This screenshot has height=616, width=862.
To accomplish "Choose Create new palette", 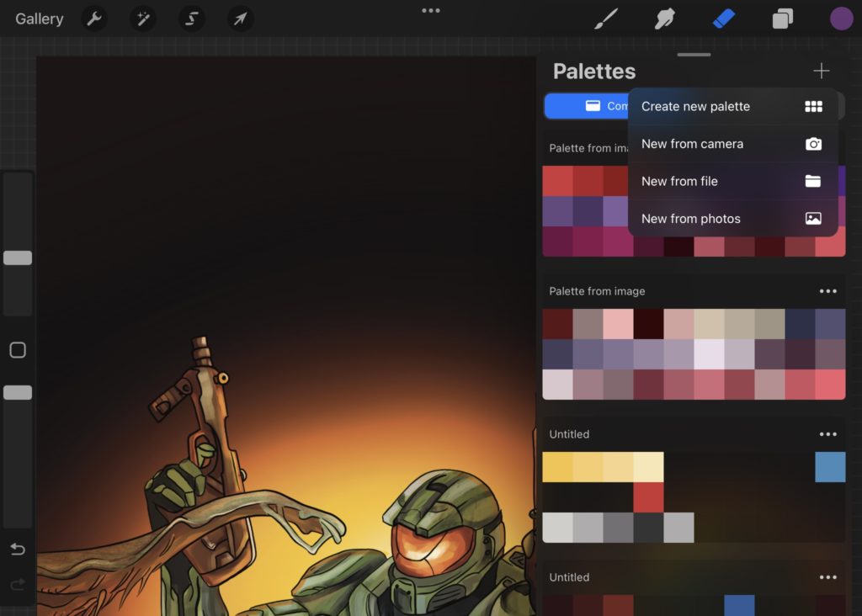I will 733,107.
